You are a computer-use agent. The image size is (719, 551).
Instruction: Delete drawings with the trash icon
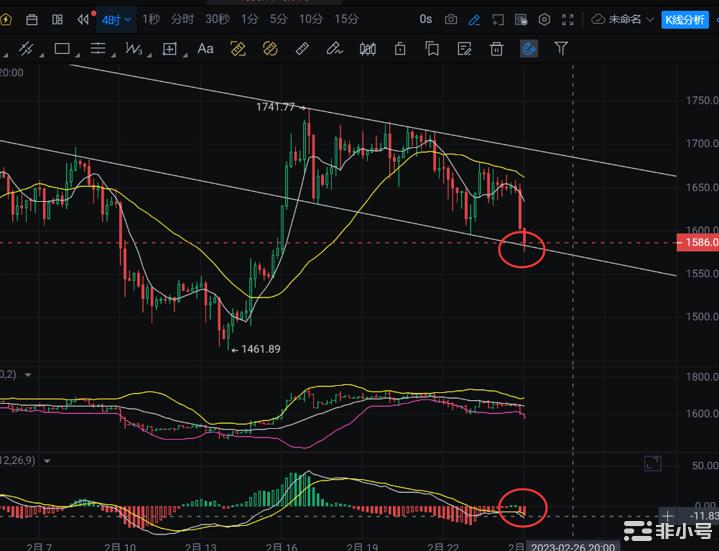point(496,49)
